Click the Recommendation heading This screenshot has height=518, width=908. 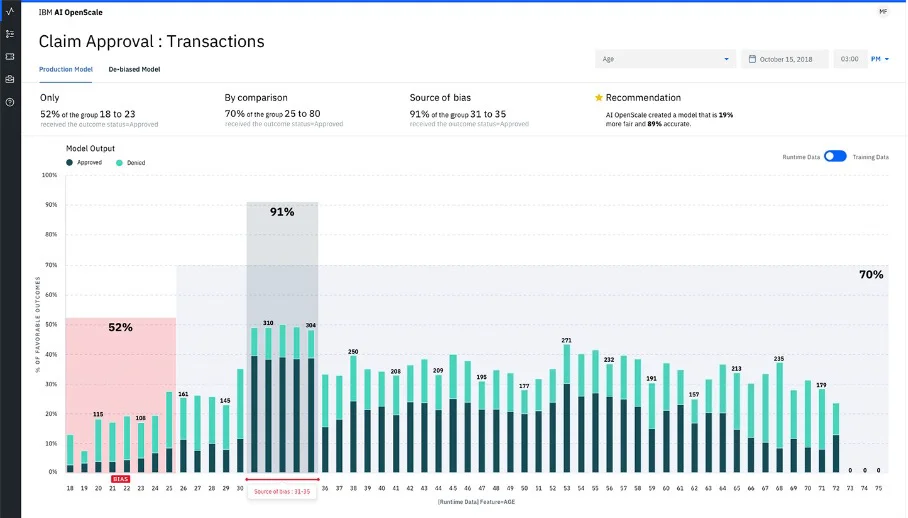click(x=643, y=98)
